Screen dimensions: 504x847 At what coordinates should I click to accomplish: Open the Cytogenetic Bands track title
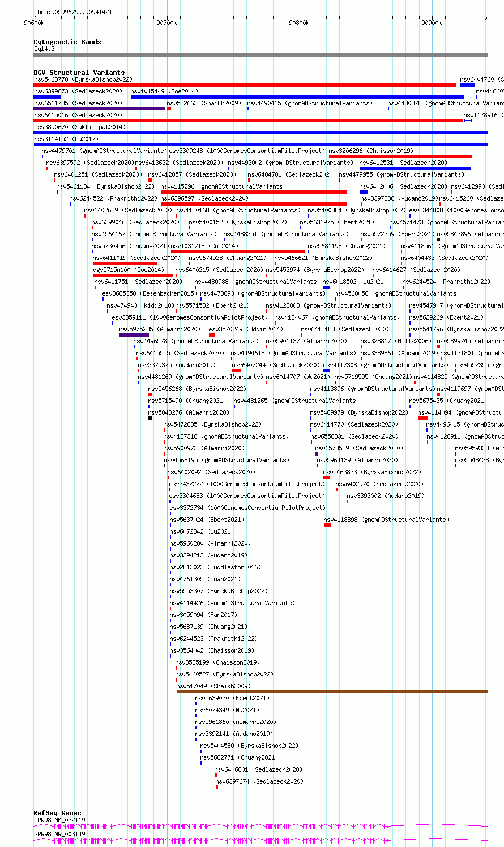tap(67, 42)
